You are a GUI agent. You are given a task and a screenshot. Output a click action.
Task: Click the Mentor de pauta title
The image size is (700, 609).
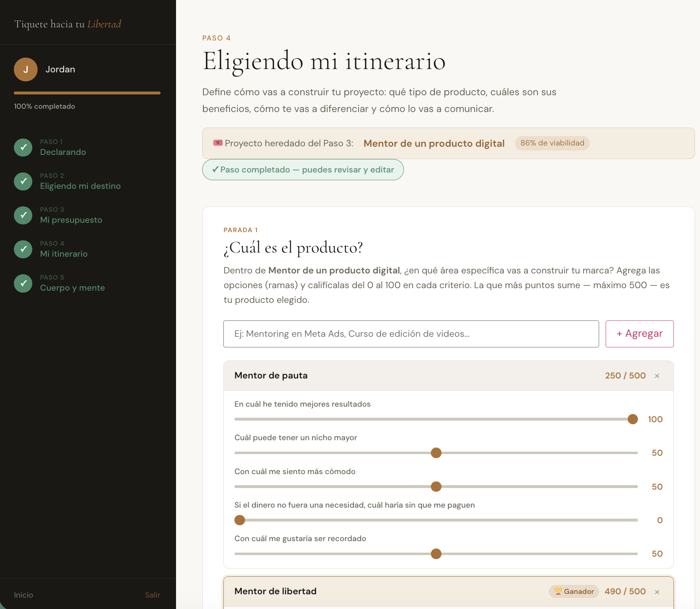point(271,376)
